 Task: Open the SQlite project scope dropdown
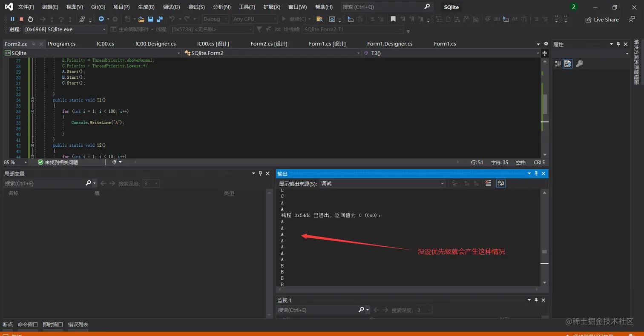92,53
